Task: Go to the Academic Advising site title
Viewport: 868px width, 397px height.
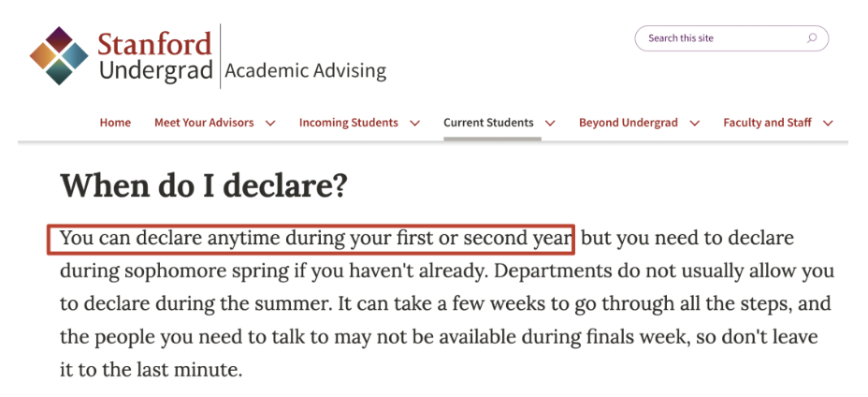Action: [306, 71]
